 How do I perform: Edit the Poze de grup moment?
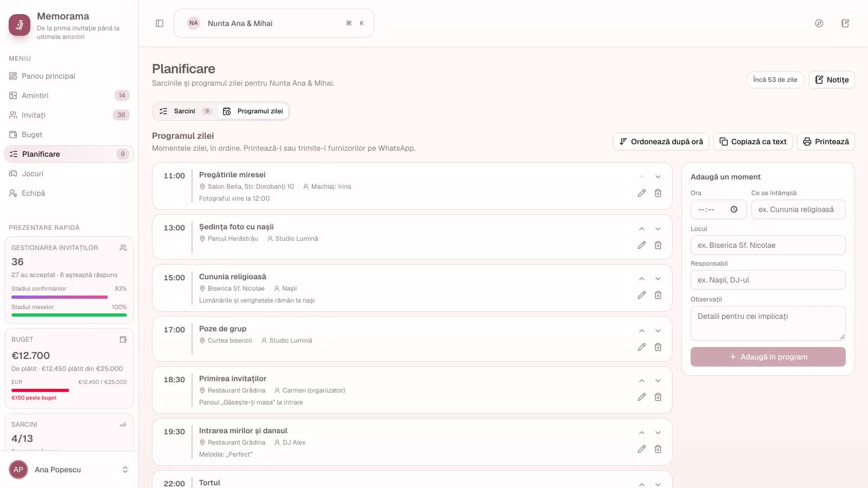(642, 347)
